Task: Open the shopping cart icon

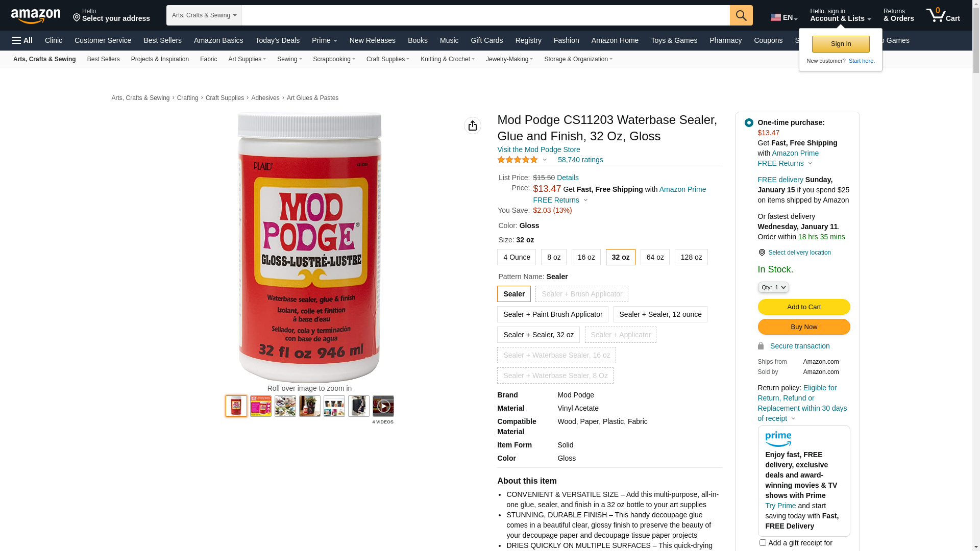Action: coord(943,15)
